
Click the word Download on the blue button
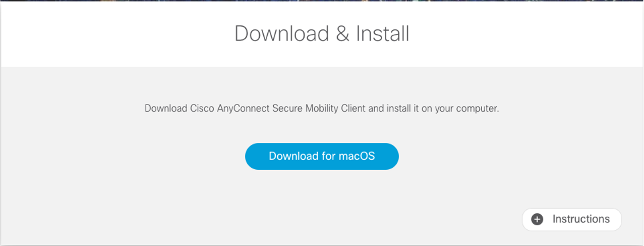[294, 156]
